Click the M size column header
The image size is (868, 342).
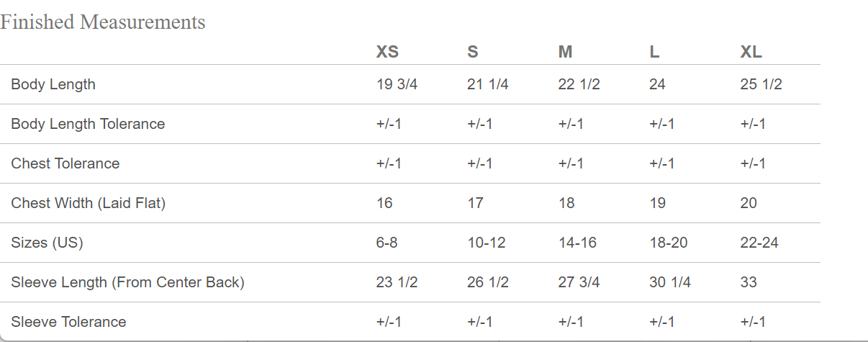566,52
